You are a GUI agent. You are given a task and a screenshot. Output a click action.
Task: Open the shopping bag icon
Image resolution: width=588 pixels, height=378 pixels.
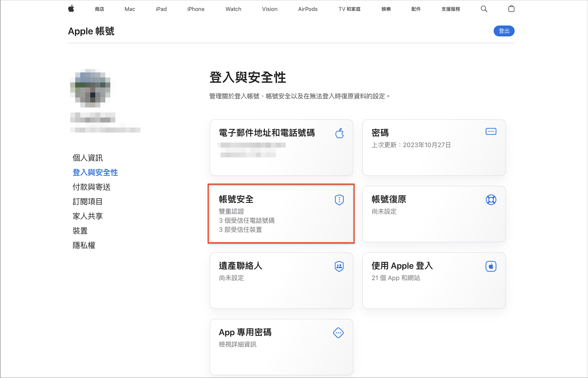coord(511,9)
